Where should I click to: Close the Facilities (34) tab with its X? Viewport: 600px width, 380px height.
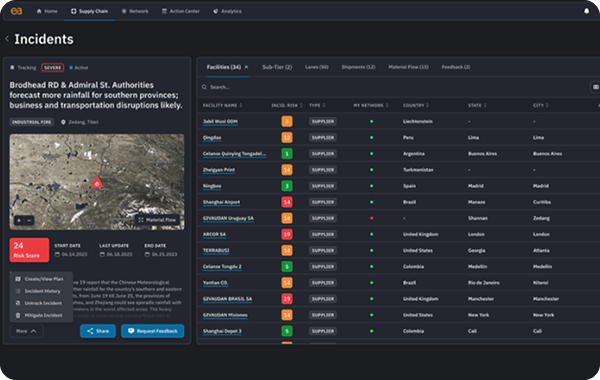tap(246, 67)
